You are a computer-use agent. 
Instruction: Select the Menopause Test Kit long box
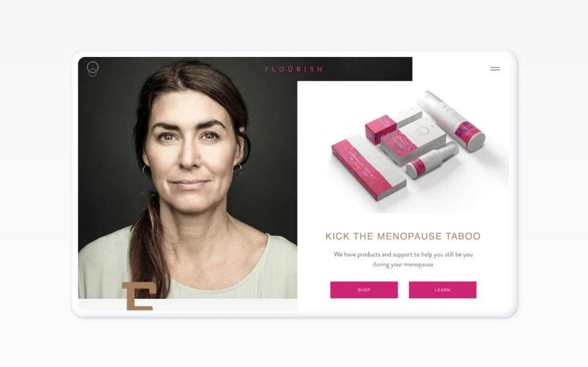point(368,168)
